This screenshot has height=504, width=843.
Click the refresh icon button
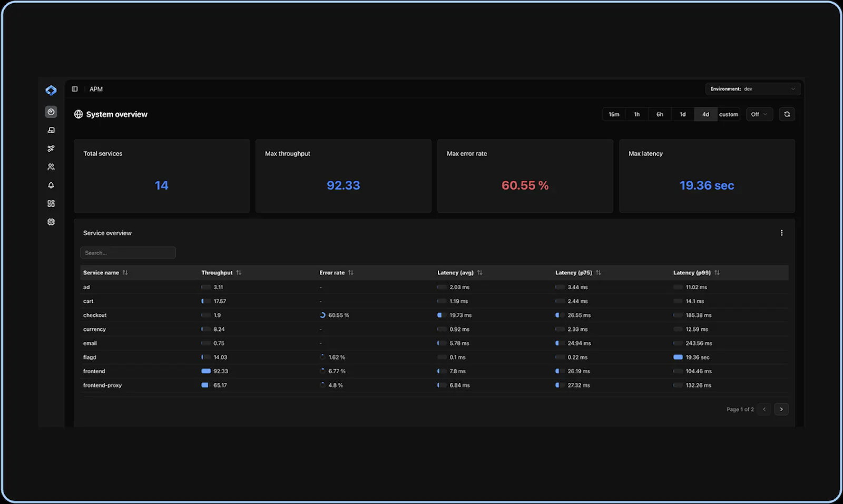point(787,114)
